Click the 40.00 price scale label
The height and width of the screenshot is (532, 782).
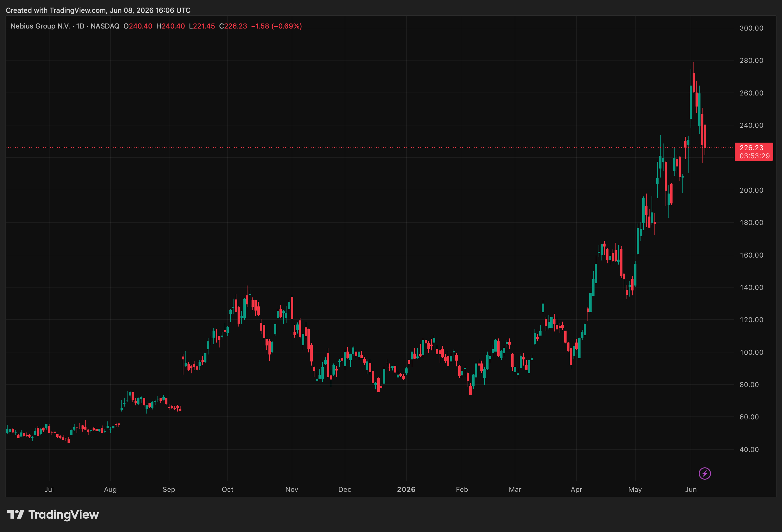[x=749, y=449]
